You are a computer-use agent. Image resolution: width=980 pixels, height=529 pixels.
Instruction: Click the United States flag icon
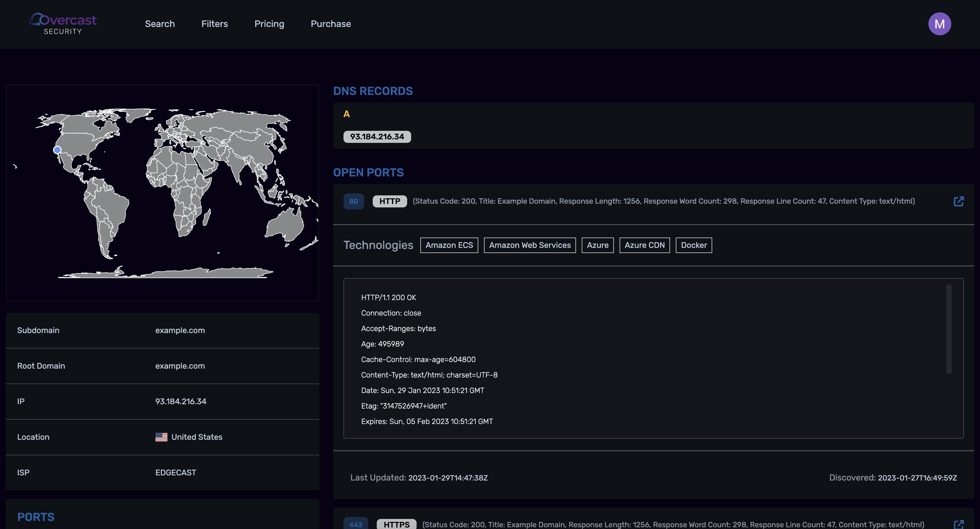click(161, 437)
